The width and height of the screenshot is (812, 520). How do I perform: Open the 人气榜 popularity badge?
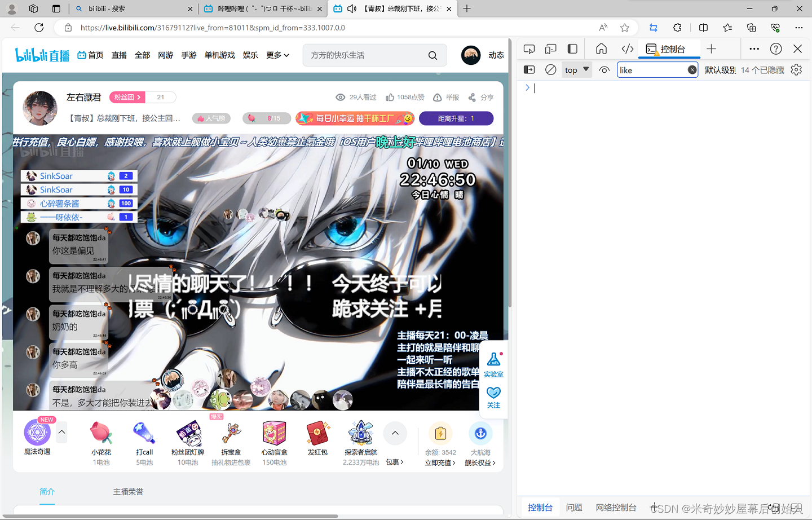click(211, 118)
